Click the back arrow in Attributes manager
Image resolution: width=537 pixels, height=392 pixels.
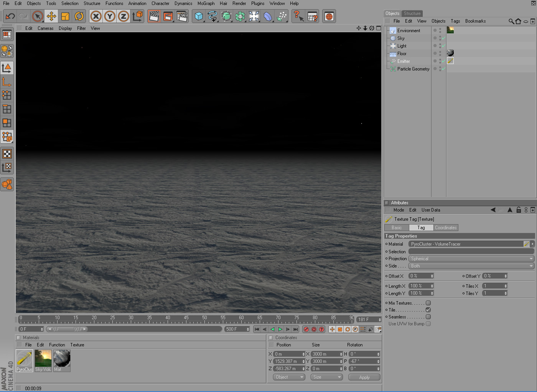tap(493, 210)
